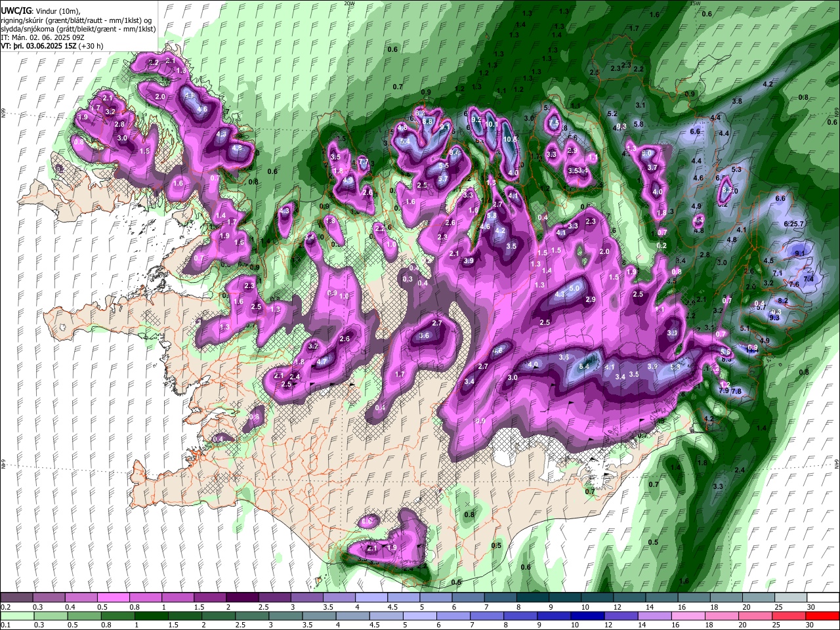Select the pale green lower swatch at 0.1
Viewport: 840px width, 630px height.
click(x=16, y=616)
